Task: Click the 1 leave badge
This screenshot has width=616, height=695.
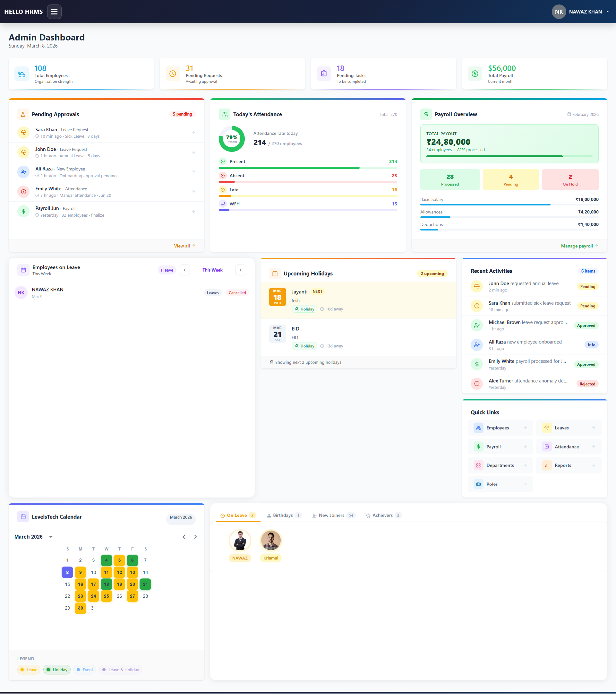Action: pyautogui.click(x=167, y=270)
